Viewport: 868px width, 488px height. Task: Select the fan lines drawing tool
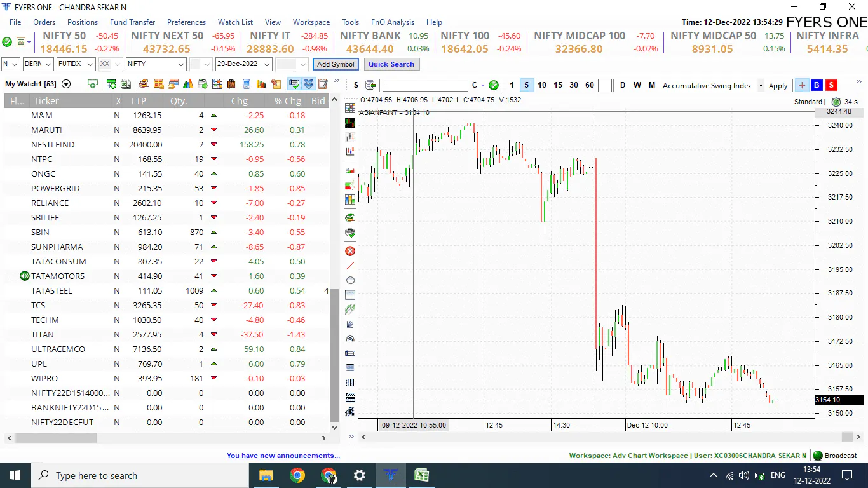pos(350,324)
